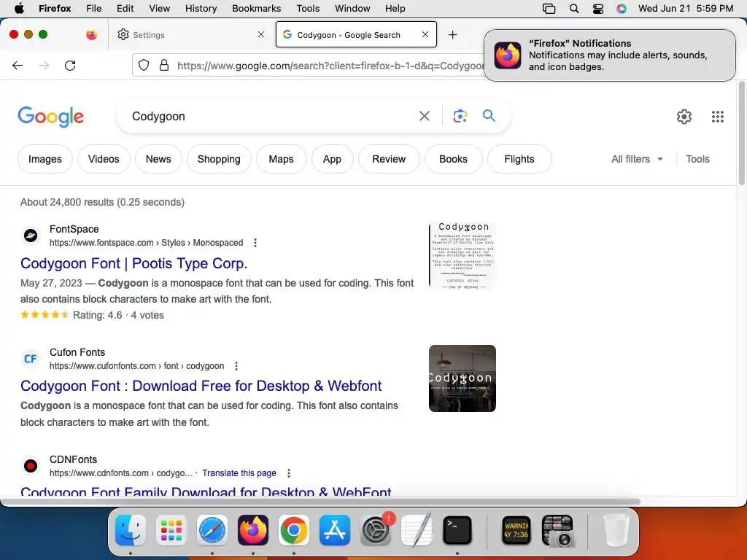The width and height of the screenshot is (747, 560).
Task: Open App Store from the dock
Action: (335, 529)
